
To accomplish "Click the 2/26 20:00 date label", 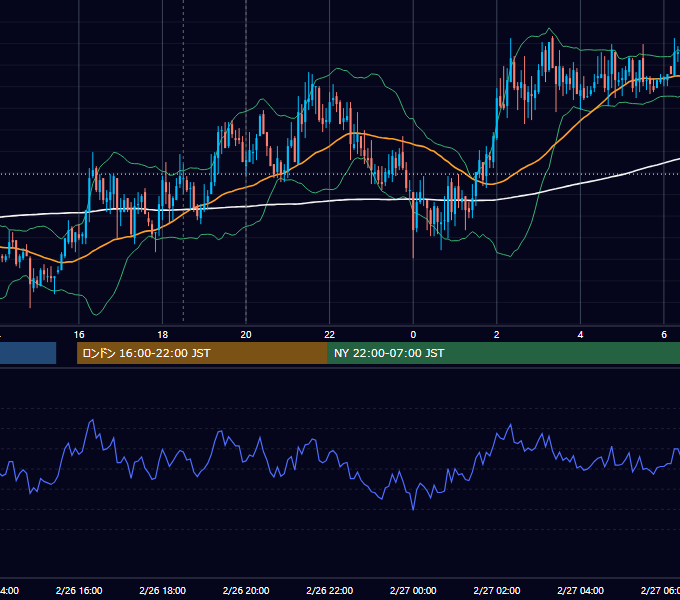I will (x=246, y=590).
